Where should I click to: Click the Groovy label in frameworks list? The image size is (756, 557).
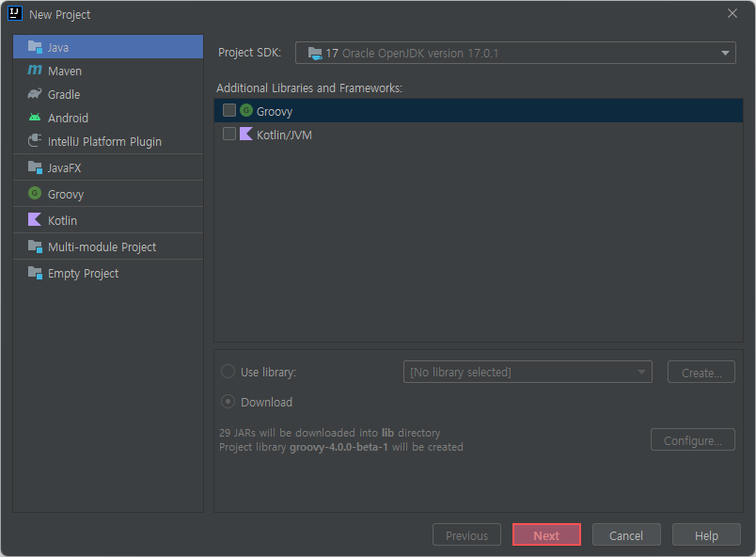click(275, 111)
